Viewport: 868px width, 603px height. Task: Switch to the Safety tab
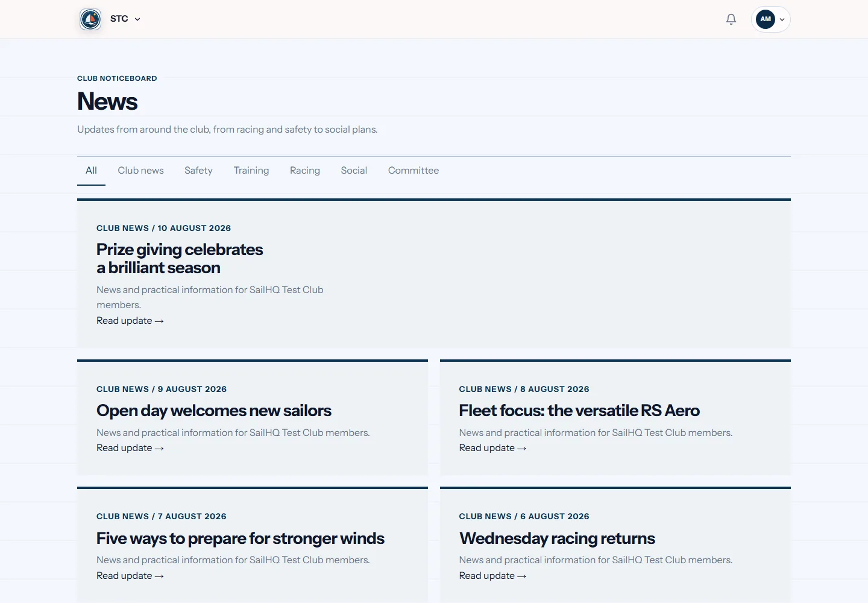(198, 171)
